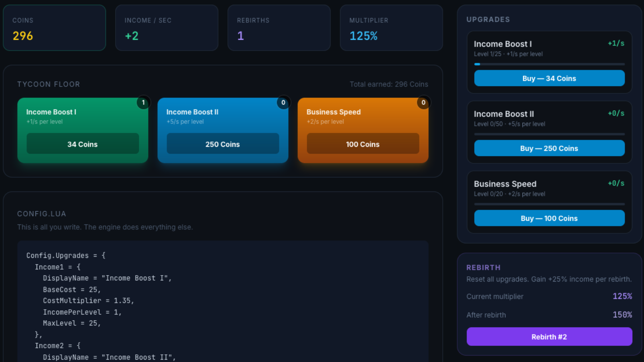Click the 'TYCOON FLOOR' heading
Viewport: 644px width, 362px height.
pyautogui.click(x=49, y=84)
